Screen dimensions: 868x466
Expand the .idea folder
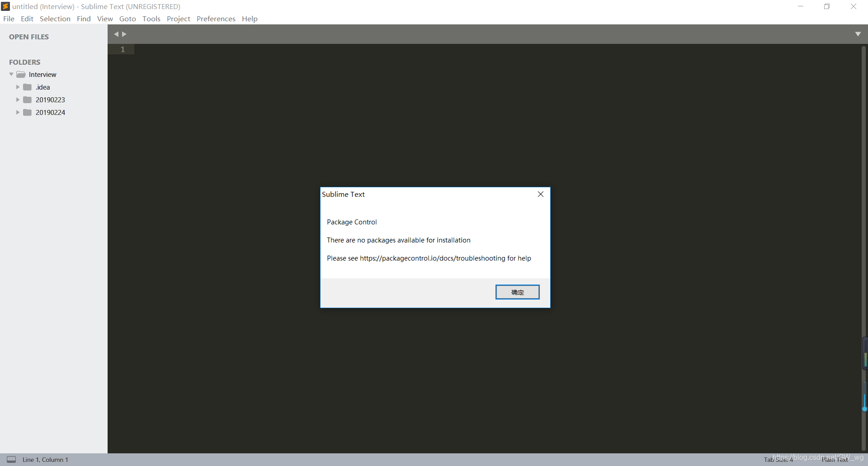click(x=18, y=87)
